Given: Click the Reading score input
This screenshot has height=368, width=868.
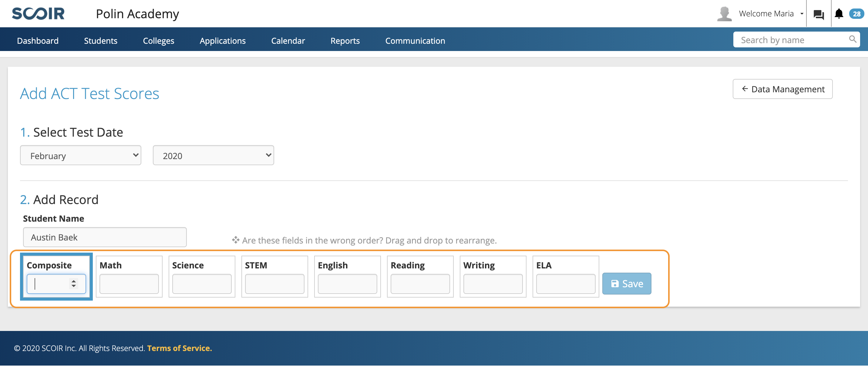Looking at the screenshot, I should pyautogui.click(x=420, y=284).
